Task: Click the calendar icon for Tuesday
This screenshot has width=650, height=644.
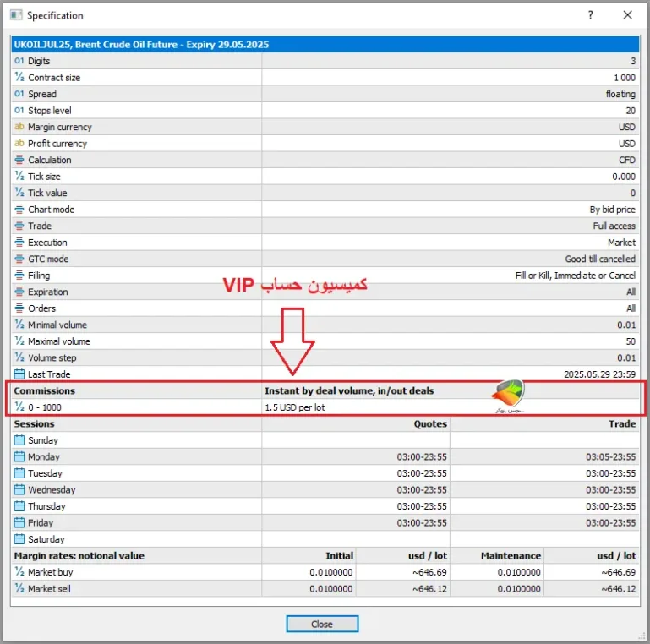Action: click(x=19, y=472)
